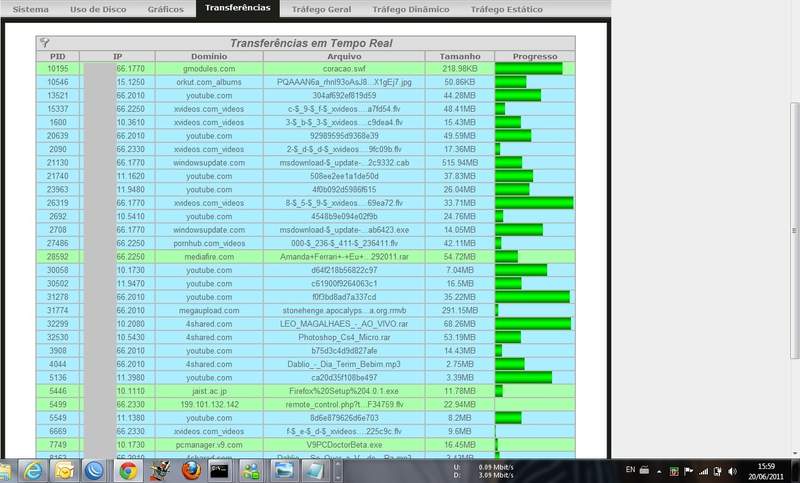Switch to the Tráfego Estático tab
This screenshot has height=483, width=800.
[507, 9]
